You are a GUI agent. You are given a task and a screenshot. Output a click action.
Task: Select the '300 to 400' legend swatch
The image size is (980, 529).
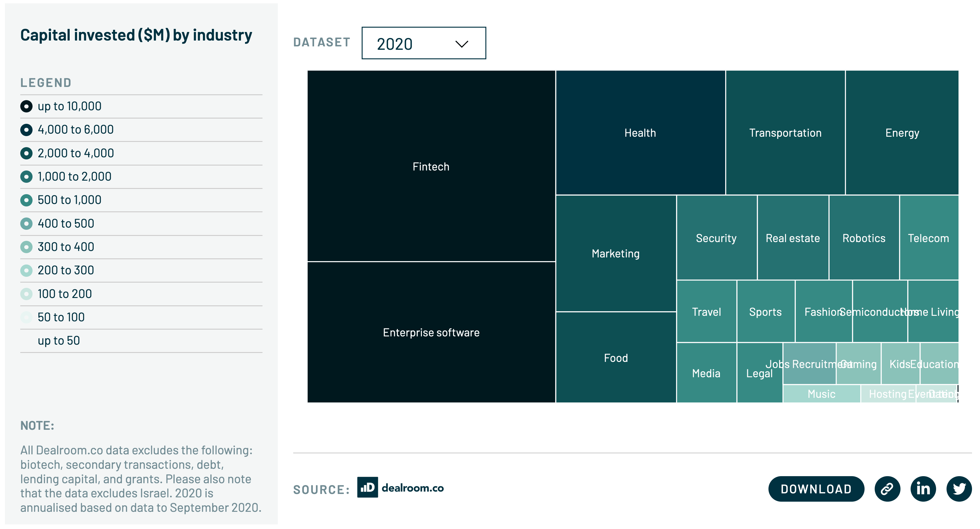coord(26,247)
